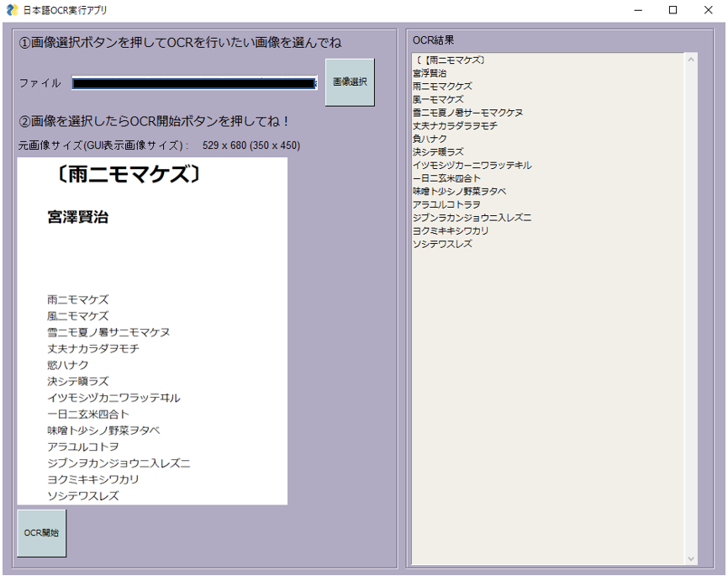Click the step ② instruction text
The image size is (728, 576).
point(154,122)
